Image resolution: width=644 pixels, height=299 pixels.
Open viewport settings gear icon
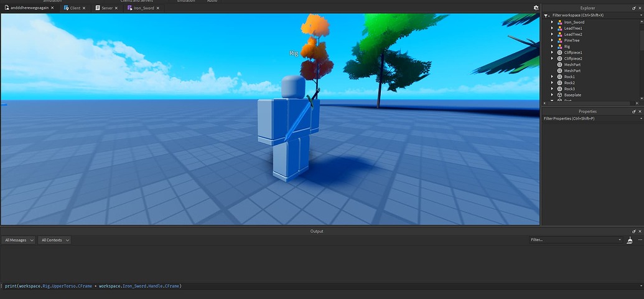tap(536, 8)
